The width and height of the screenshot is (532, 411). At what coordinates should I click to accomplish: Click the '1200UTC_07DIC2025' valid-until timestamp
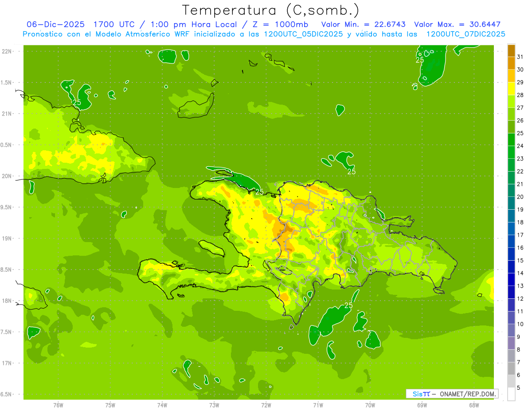[465, 34]
